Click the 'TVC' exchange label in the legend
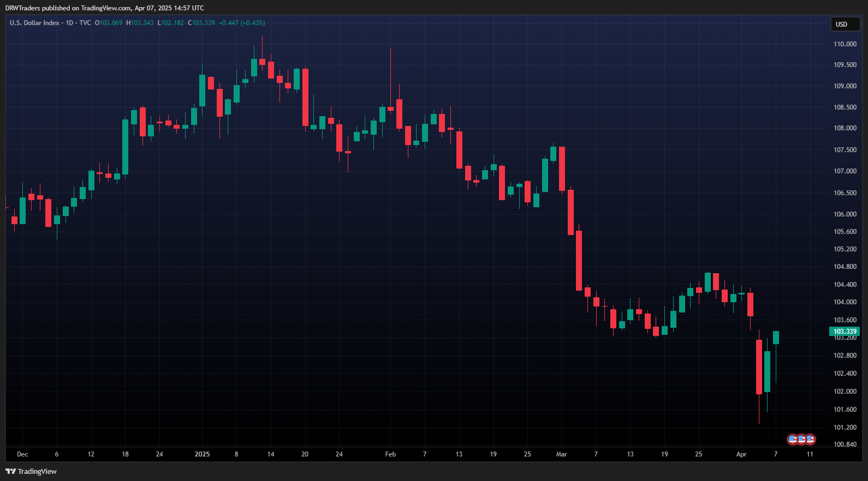The height and width of the screenshot is (481, 868). click(85, 23)
